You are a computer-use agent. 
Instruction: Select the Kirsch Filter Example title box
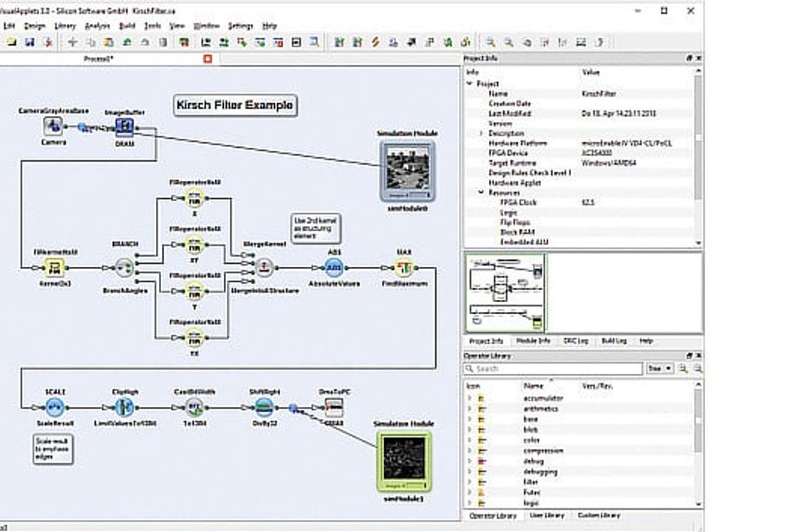[x=235, y=106]
